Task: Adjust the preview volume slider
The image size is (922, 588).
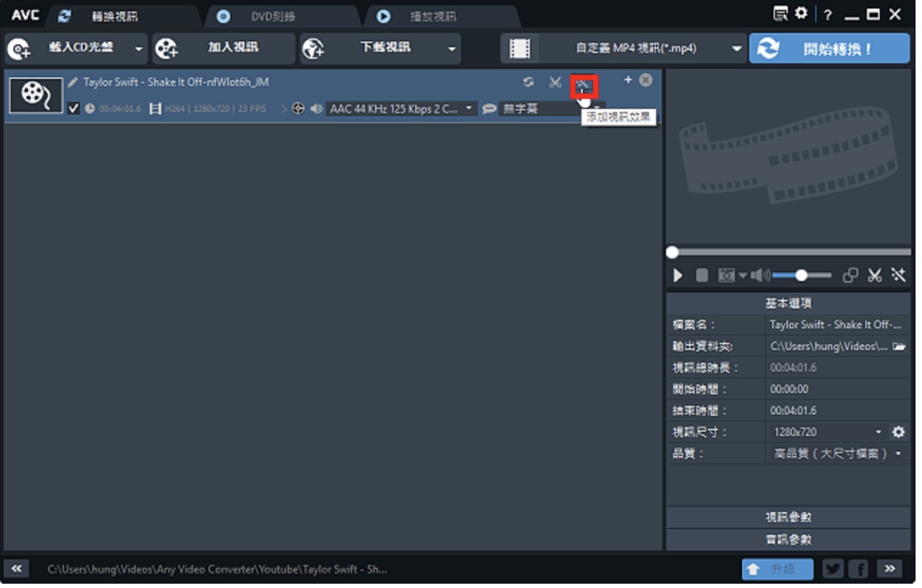Action: tap(802, 275)
